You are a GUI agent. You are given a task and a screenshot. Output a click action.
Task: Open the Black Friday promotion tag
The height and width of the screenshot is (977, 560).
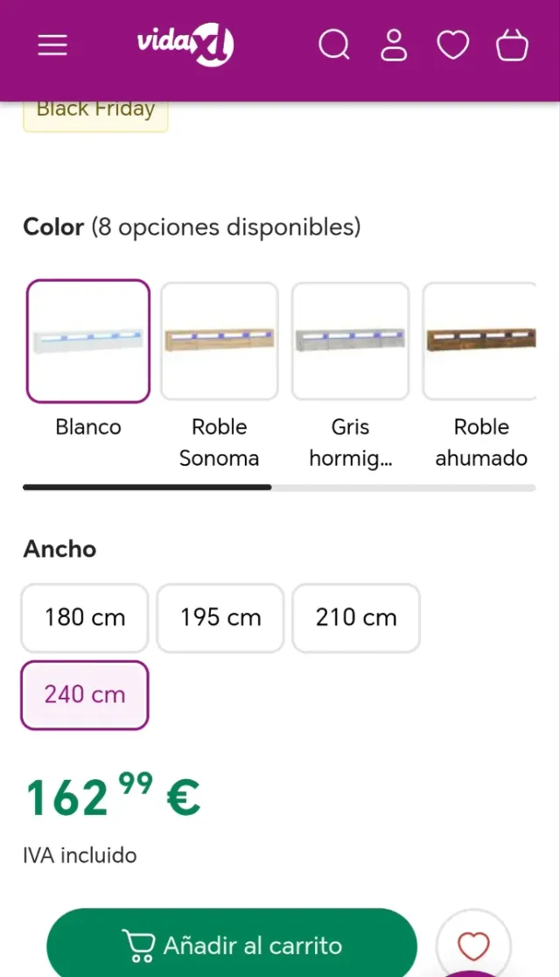tap(94, 109)
